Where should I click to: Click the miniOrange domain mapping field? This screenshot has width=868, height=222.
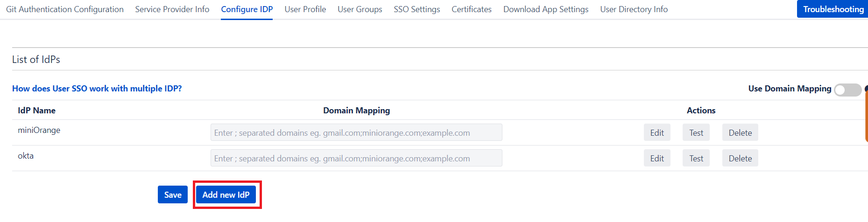pos(356,132)
